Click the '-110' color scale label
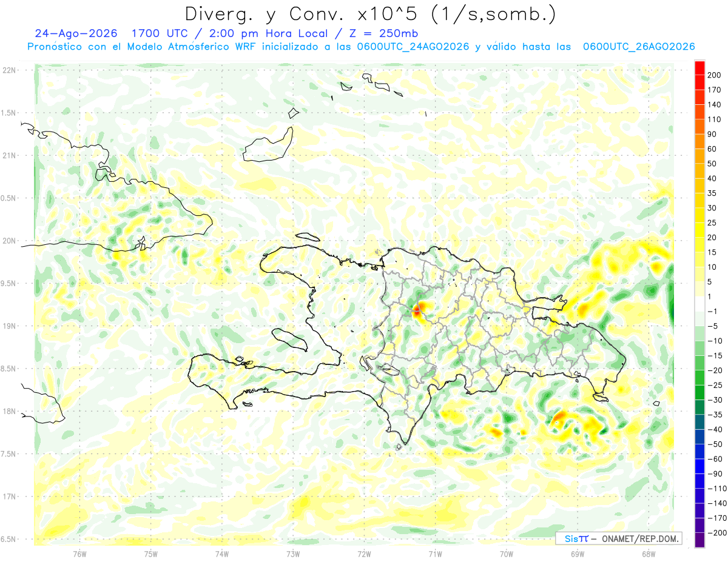This screenshot has height=562, width=728. pyautogui.click(x=716, y=488)
